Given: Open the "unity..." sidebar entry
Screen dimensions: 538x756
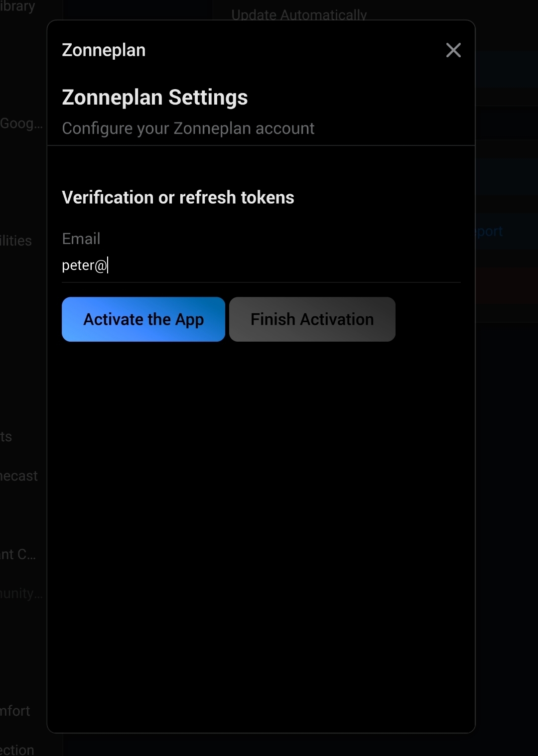Looking at the screenshot, I should 21,593.
